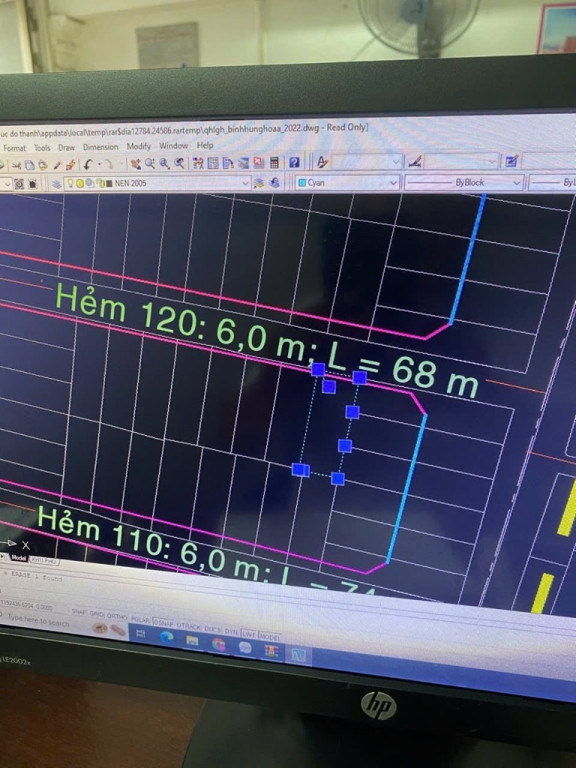Open the DesignCenter icon
The width and height of the screenshot is (576, 768).
click(213, 163)
